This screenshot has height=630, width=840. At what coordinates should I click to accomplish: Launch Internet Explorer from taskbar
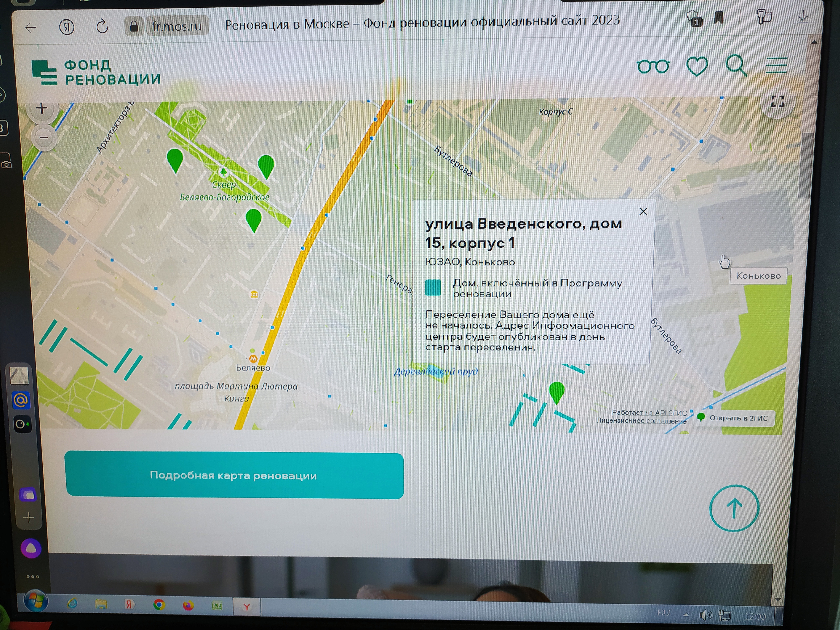pyautogui.click(x=72, y=603)
